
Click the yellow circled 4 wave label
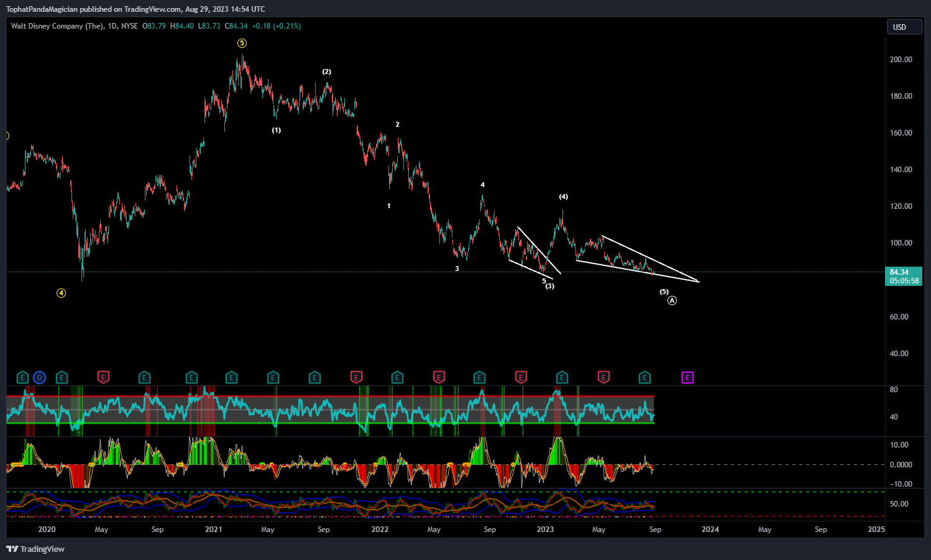61,293
